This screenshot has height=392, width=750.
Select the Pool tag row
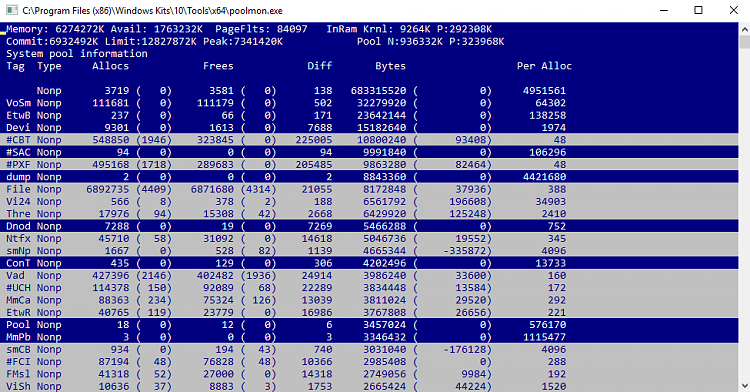(369, 325)
